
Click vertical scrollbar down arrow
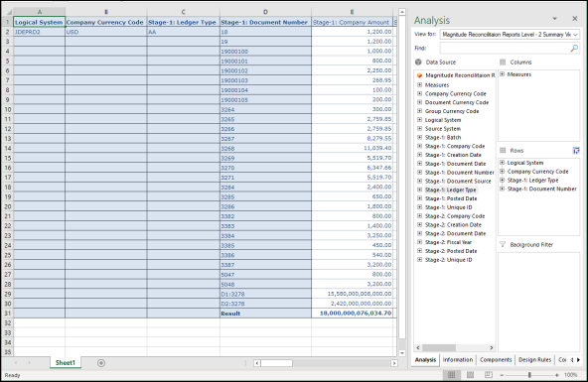[x=402, y=353]
